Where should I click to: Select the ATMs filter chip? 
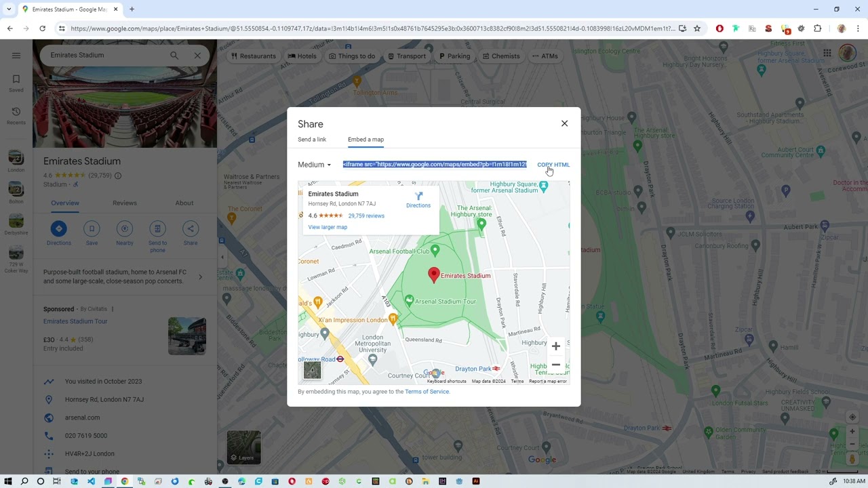[x=545, y=56]
